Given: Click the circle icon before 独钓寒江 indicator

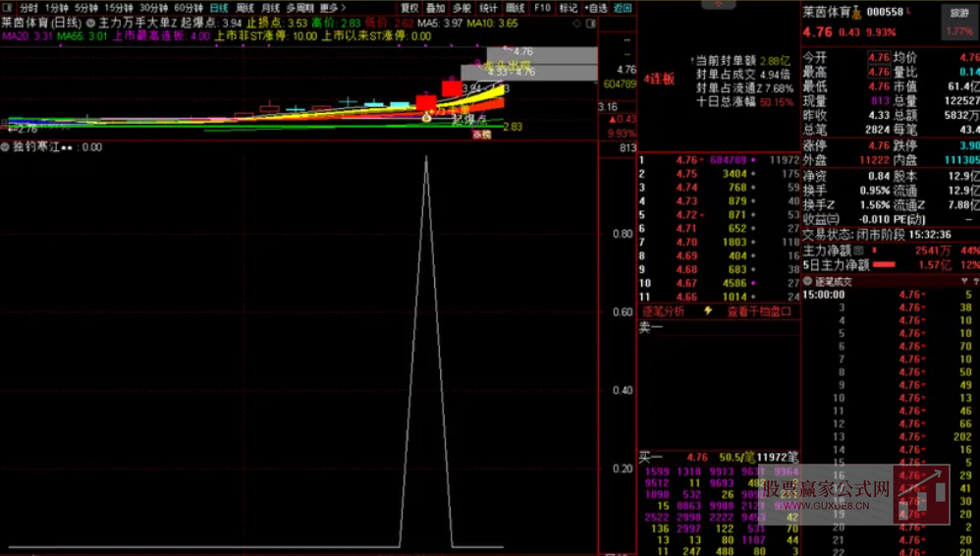Looking at the screenshot, I should pyautogui.click(x=6, y=147).
